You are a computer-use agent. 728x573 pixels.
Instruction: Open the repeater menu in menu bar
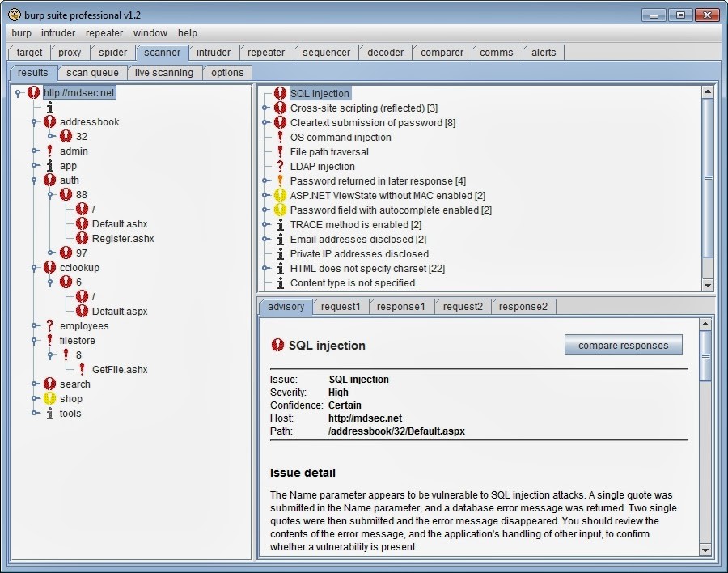pyautogui.click(x=104, y=33)
